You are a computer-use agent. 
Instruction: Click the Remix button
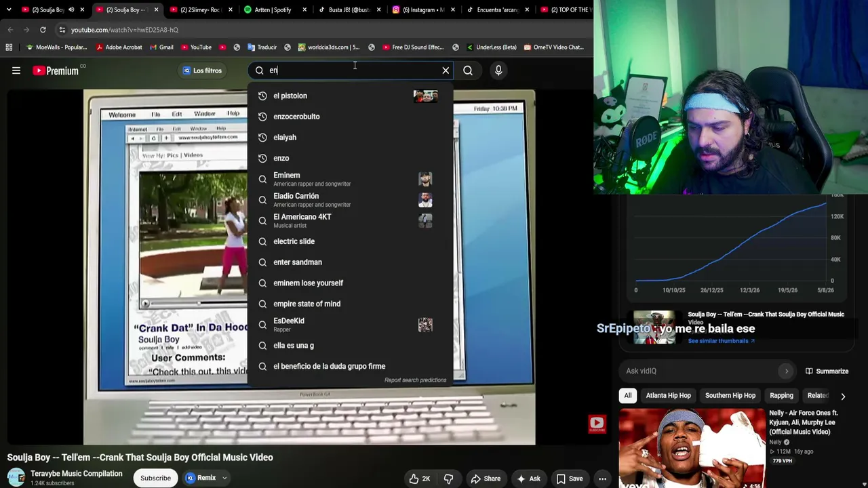[x=201, y=478]
